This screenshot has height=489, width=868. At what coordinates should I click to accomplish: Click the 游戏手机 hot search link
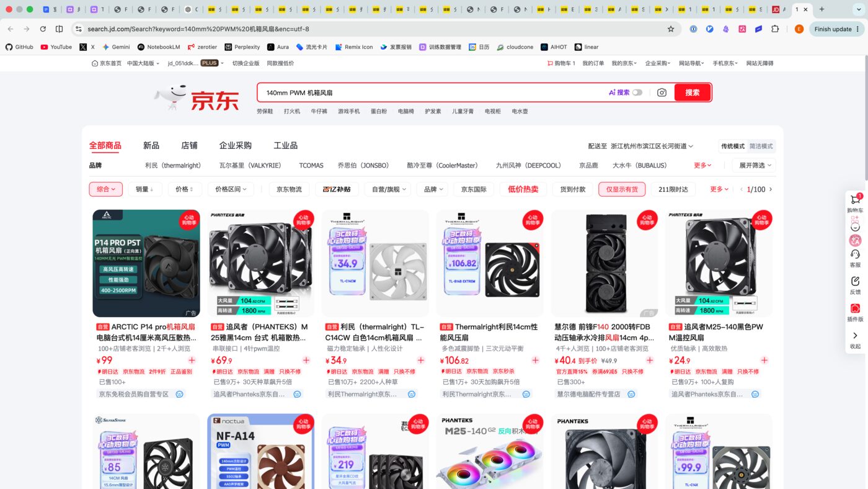[x=348, y=111]
